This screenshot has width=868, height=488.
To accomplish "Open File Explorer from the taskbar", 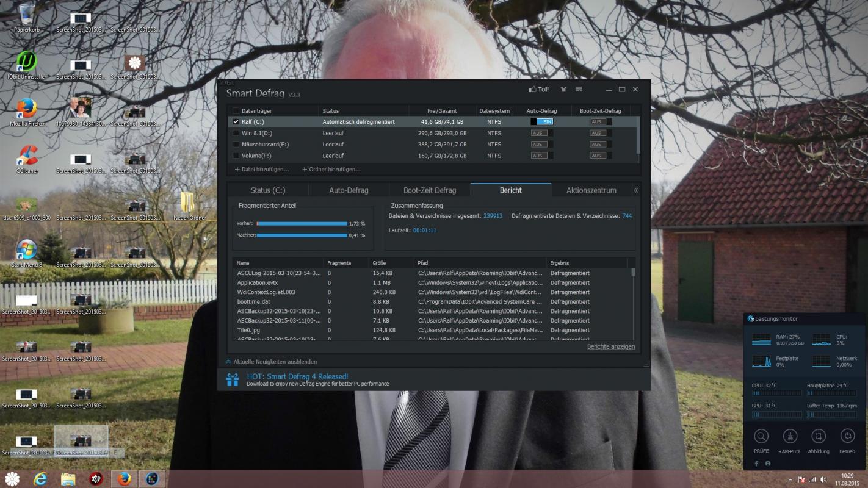I will coord(68,479).
